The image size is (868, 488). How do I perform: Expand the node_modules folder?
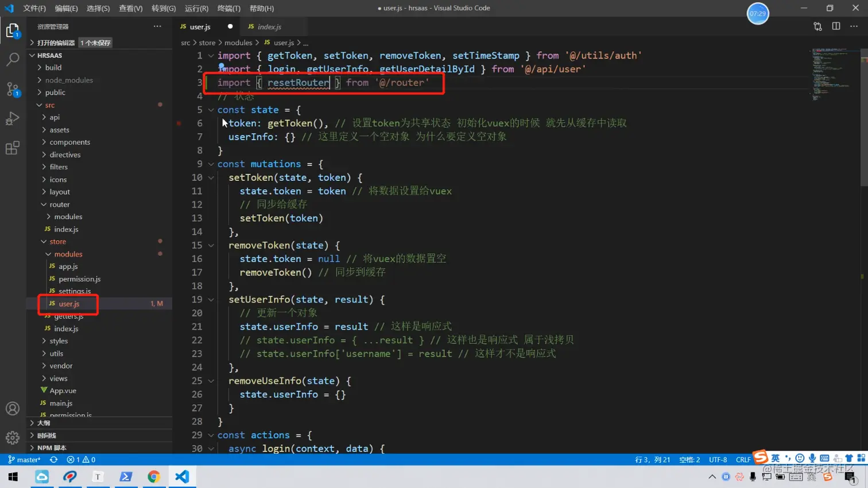pos(99,80)
